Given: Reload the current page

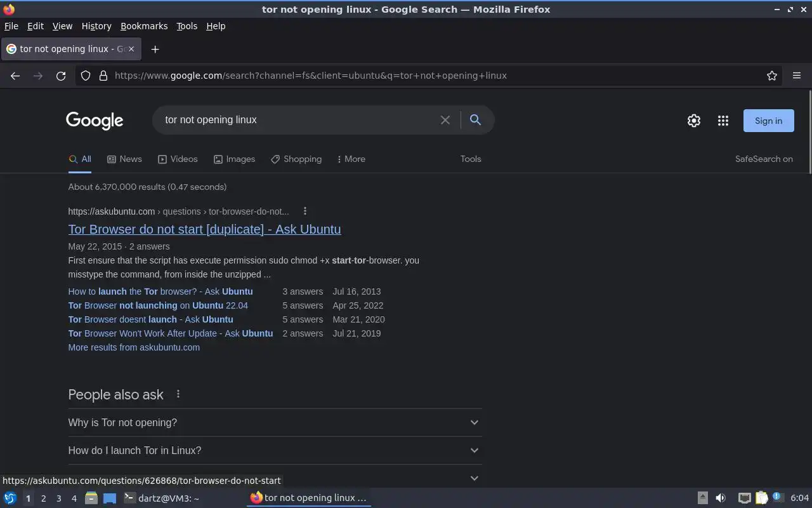Looking at the screenshot, I should 61,76.
